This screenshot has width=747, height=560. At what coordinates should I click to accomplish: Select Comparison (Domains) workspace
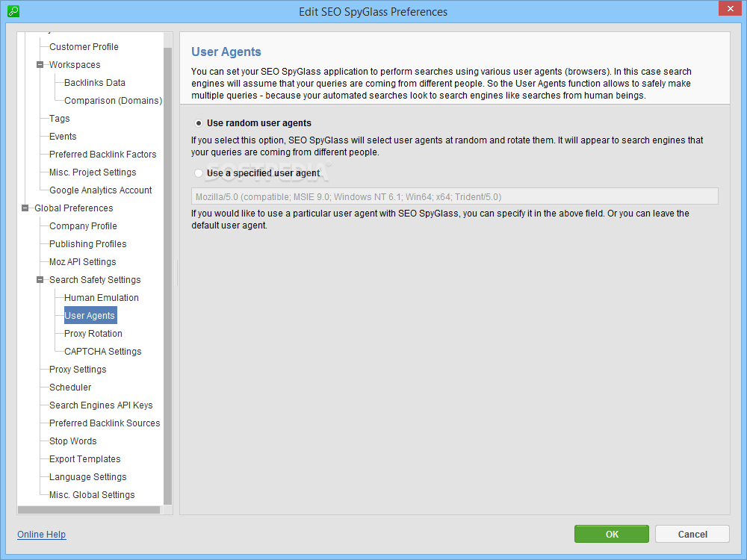coord(114,101)
